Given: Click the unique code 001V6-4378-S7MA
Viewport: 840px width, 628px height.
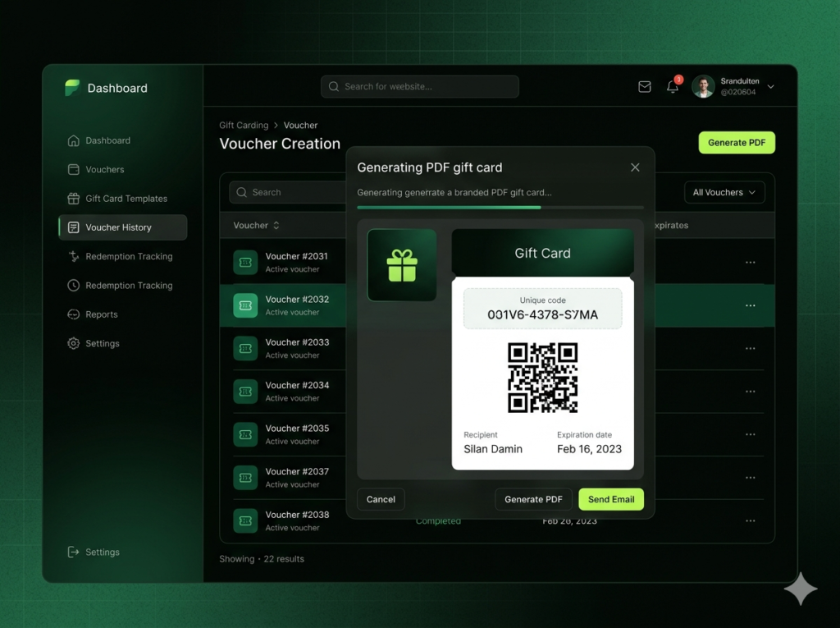Looking at the screenshot, I should 543,314.
